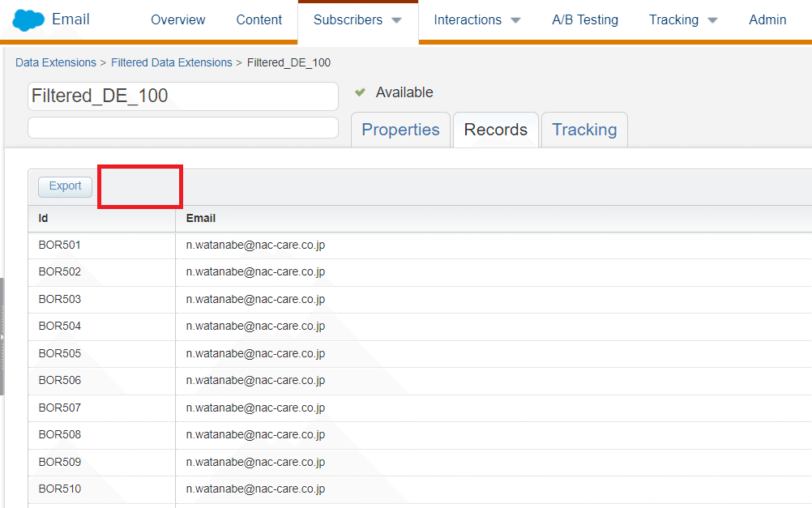Open the Admin section

767,19
